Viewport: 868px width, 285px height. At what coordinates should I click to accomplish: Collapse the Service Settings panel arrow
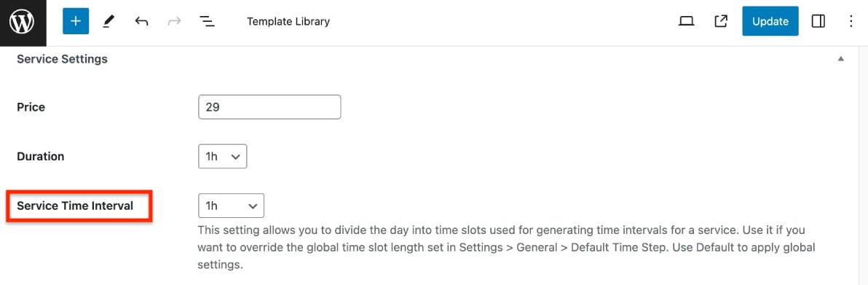pyautogui.click(x=841, y=59)
